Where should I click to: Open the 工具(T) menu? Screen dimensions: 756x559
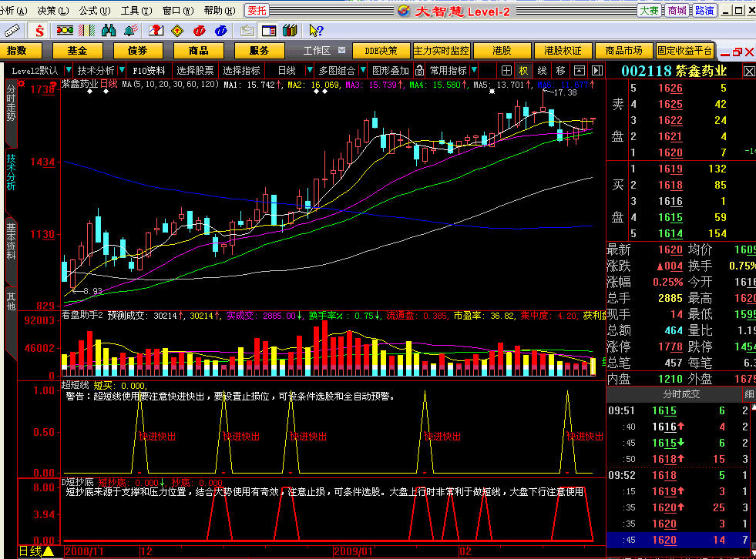tap(136, 10)
